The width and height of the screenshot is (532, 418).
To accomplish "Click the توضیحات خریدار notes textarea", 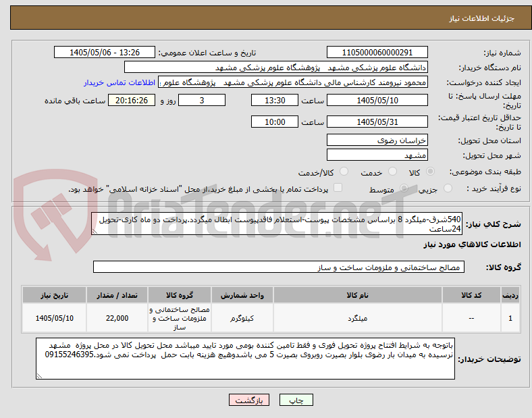I will click(245, 359).
